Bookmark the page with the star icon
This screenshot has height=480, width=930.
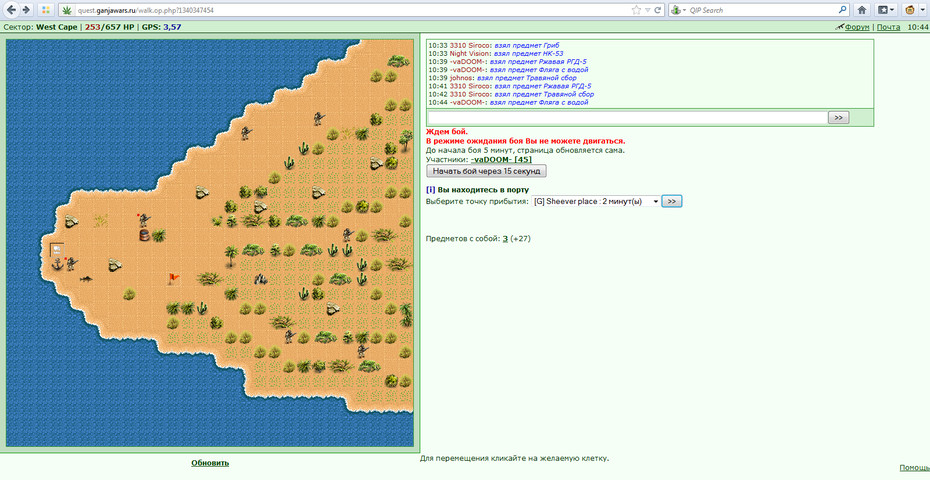pos(636,10)
